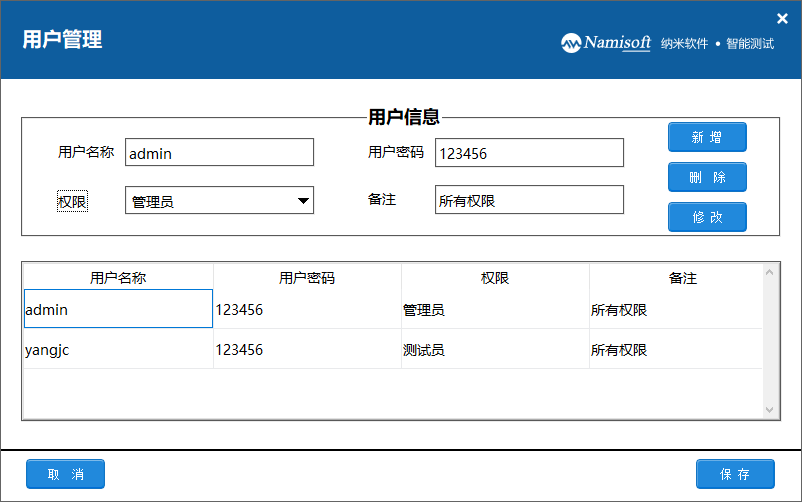802x502 pixels.
Task: Click the 权限 column header
Action: point(495,278)
